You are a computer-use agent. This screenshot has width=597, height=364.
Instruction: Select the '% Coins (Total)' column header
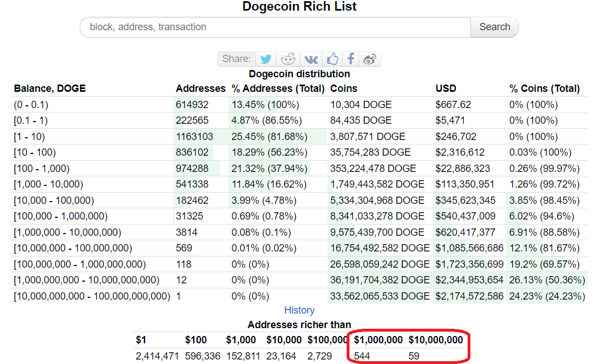544,88
